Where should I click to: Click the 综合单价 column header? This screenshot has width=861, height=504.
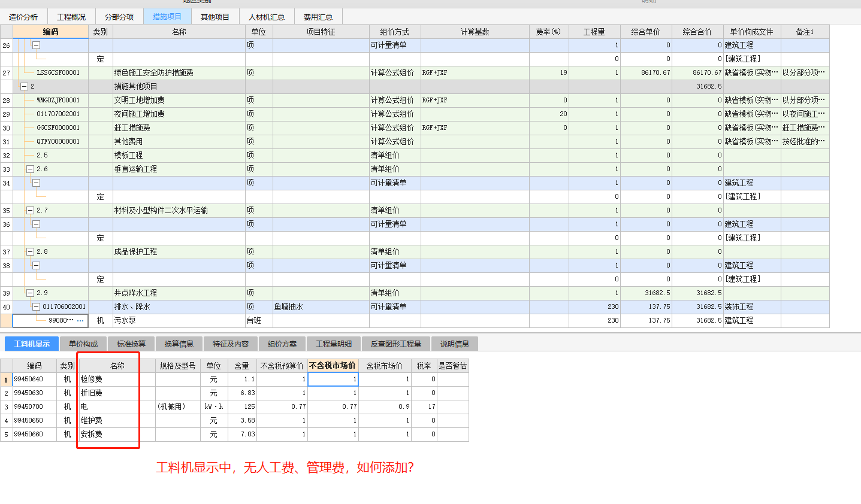coord(645,32)
